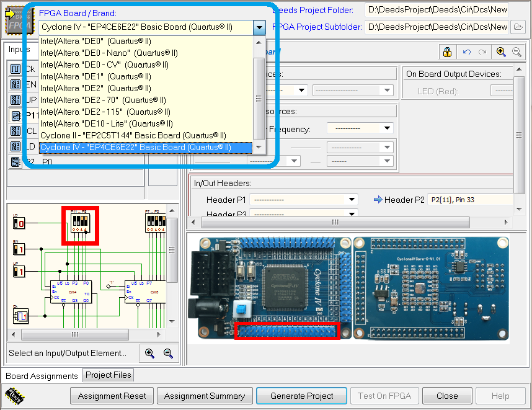Viewport: 532px width, 410px height.
Task: Open the LED (Red) output dropdown
Action: coord(502,91)
